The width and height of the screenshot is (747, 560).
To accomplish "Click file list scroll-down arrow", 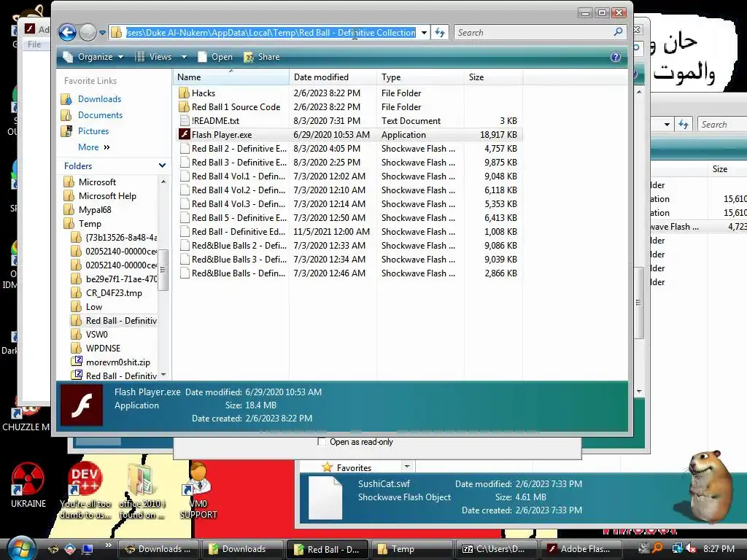I will [639, 391].
